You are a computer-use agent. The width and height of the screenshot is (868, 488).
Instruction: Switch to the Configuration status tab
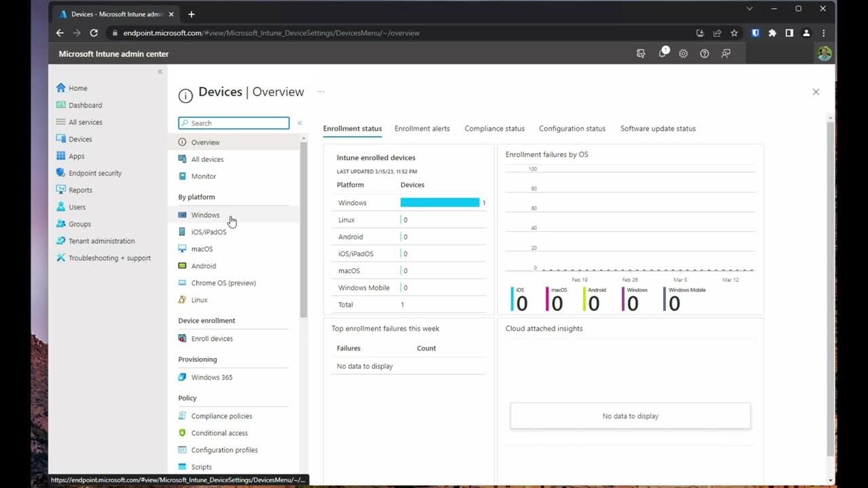572,128
